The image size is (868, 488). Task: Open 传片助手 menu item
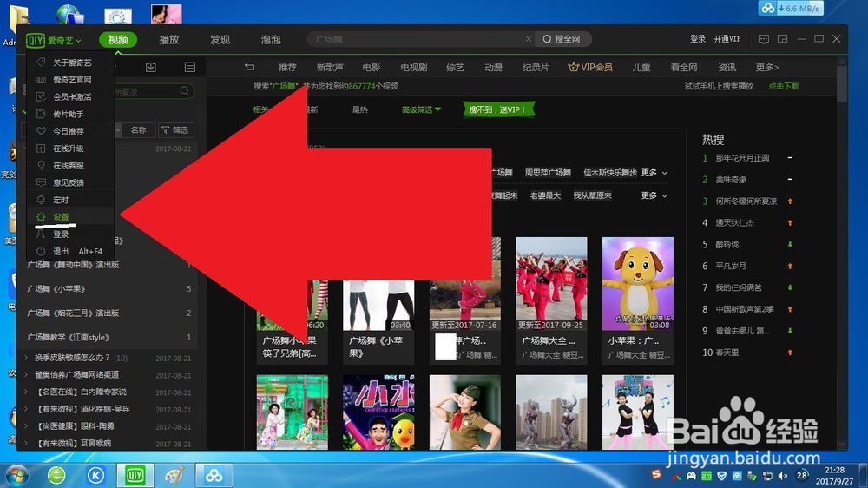pos(71,114)
